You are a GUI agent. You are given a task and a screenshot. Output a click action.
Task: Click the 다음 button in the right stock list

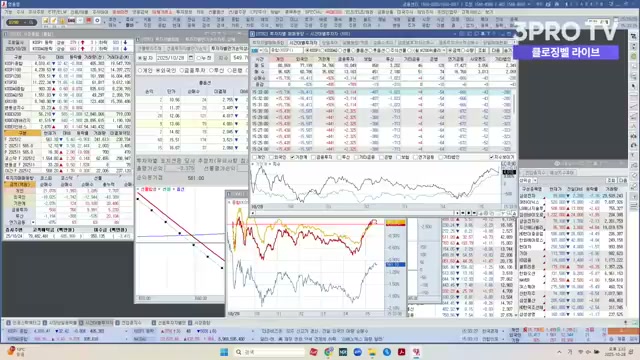(623, 180)
